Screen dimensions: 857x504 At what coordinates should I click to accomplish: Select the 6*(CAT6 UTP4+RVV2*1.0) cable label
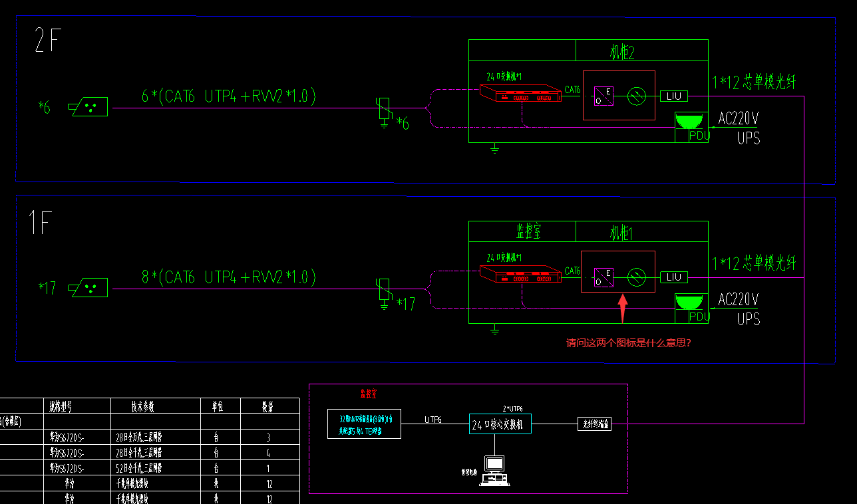pos(229,96)
